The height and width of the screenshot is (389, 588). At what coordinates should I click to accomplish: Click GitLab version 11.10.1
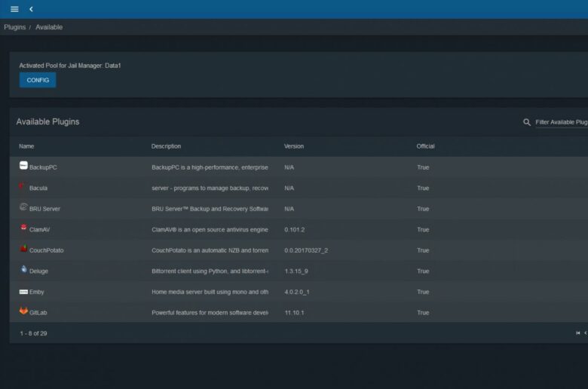294,312
